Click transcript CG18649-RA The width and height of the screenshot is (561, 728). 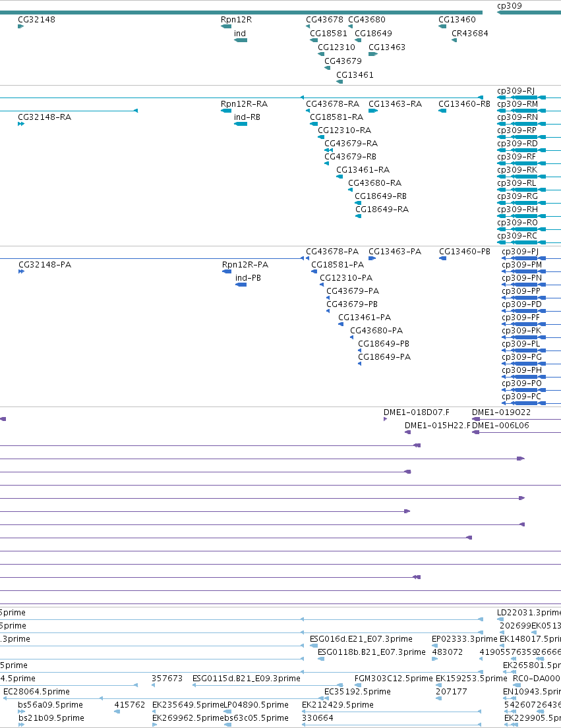coord(382,210)
